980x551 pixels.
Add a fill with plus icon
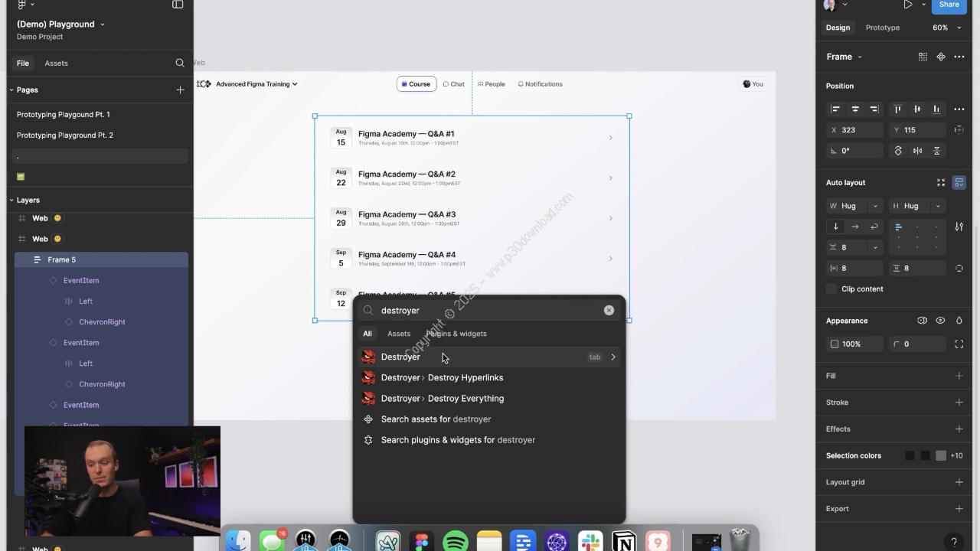pyautogui.click(x=959, y=376)
